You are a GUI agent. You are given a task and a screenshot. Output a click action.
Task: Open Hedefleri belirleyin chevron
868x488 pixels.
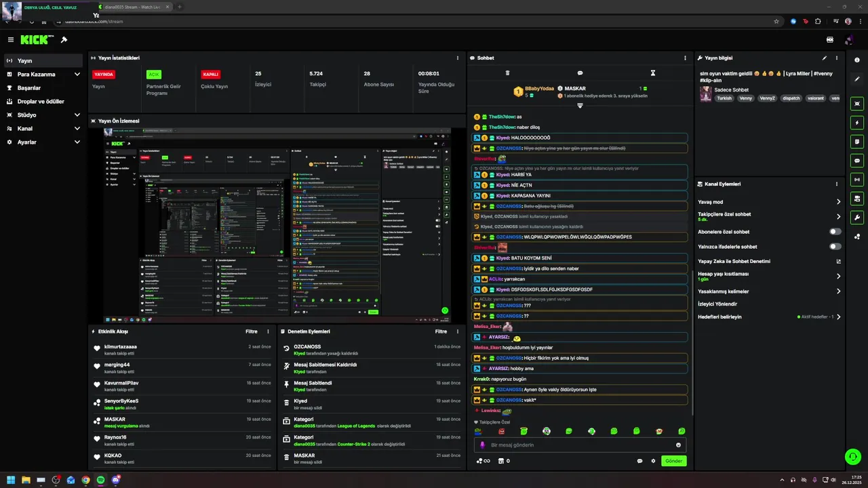click(x=838, y=317)
